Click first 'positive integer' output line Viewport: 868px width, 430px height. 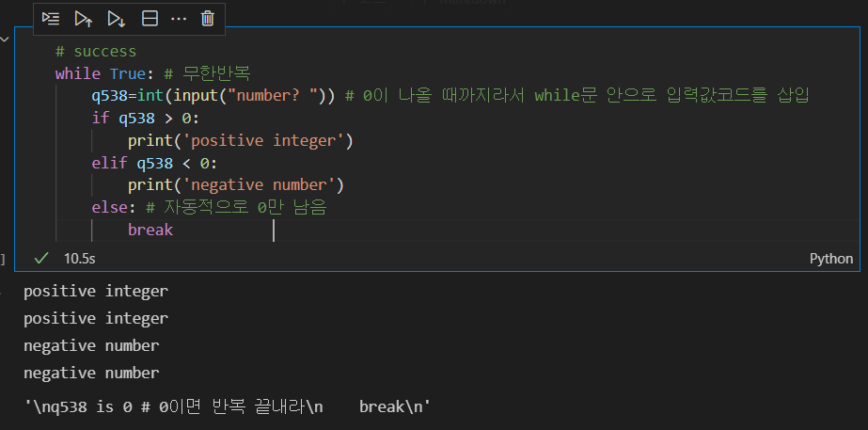coord(96,291)
